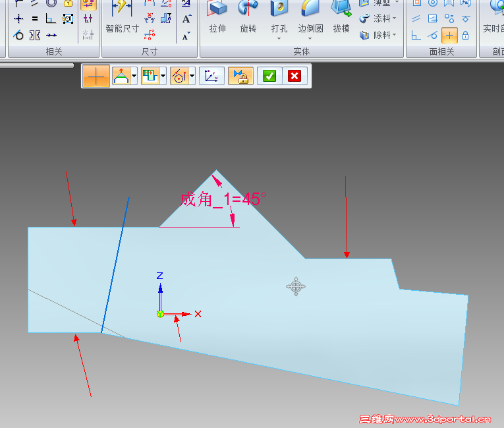Viewport: 504px width, 428px height.
Task: Toggle the Persist lock relationship button
Action: (240, 76)
